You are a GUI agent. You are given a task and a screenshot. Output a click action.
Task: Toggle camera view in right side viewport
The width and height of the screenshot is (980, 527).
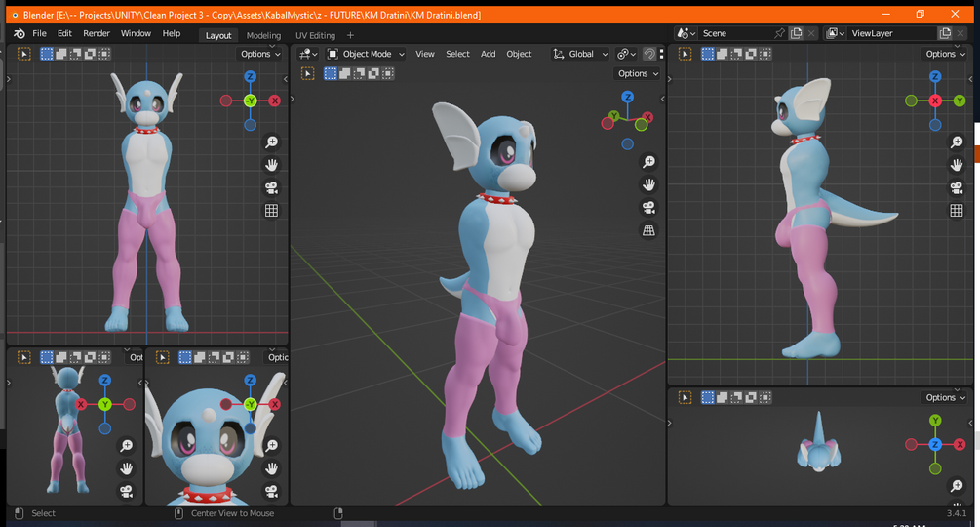[x=957, y=187]
